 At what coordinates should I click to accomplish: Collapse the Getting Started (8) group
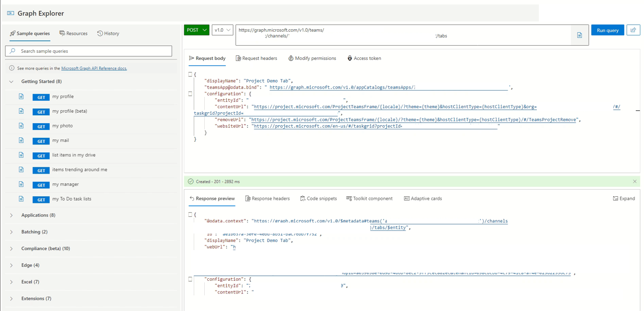tap(11, 82)
